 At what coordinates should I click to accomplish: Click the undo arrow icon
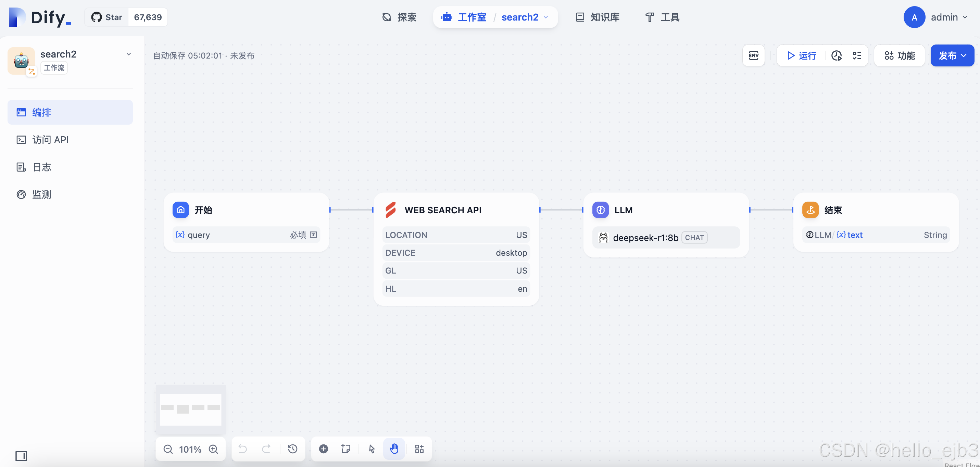coord(243,449)
